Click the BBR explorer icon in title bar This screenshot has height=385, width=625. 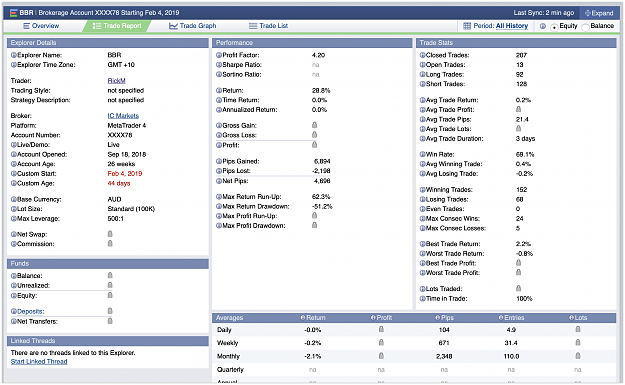[13, 13]
